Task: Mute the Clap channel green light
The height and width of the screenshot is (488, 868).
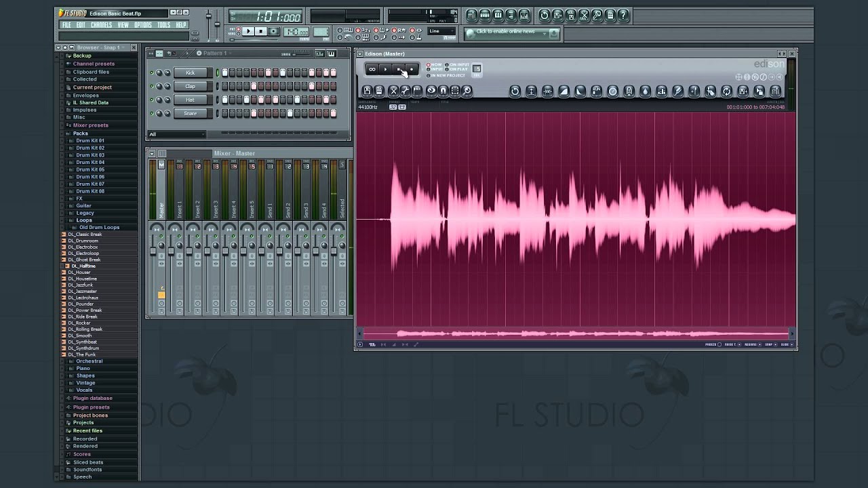Action: click(151, 87)
